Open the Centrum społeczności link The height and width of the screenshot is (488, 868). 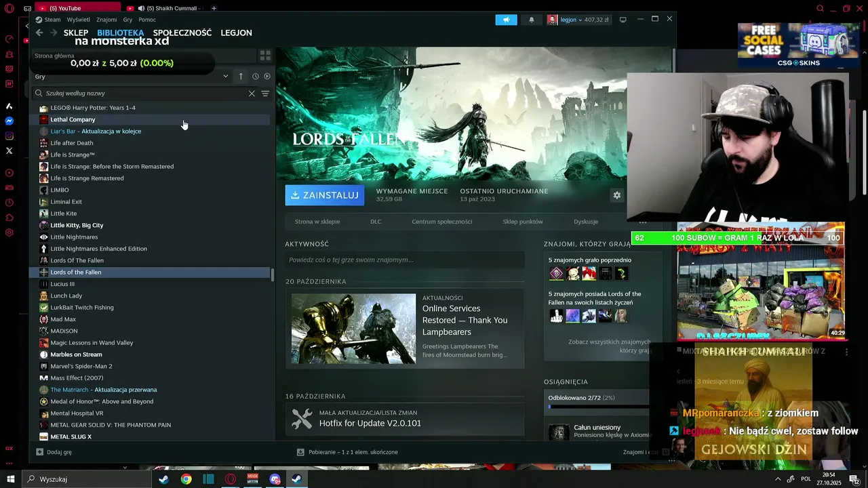(x=442, y=222)
